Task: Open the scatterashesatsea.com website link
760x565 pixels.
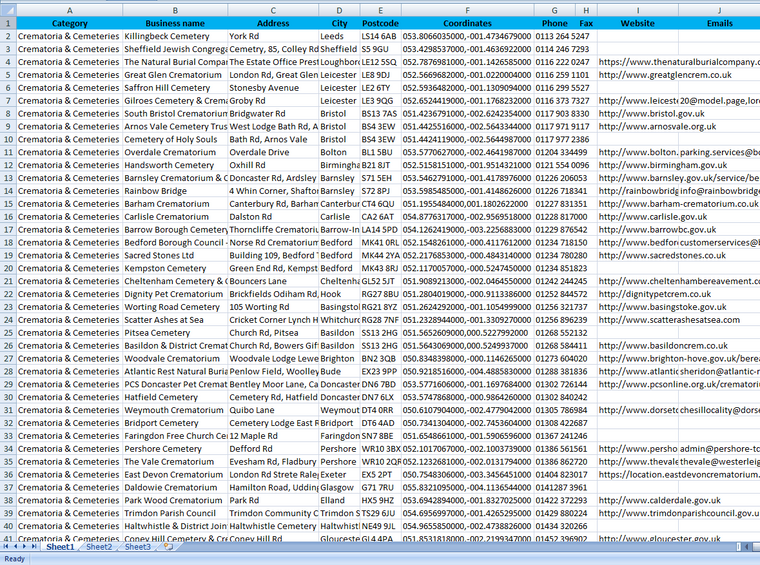Action: (669, 320)
